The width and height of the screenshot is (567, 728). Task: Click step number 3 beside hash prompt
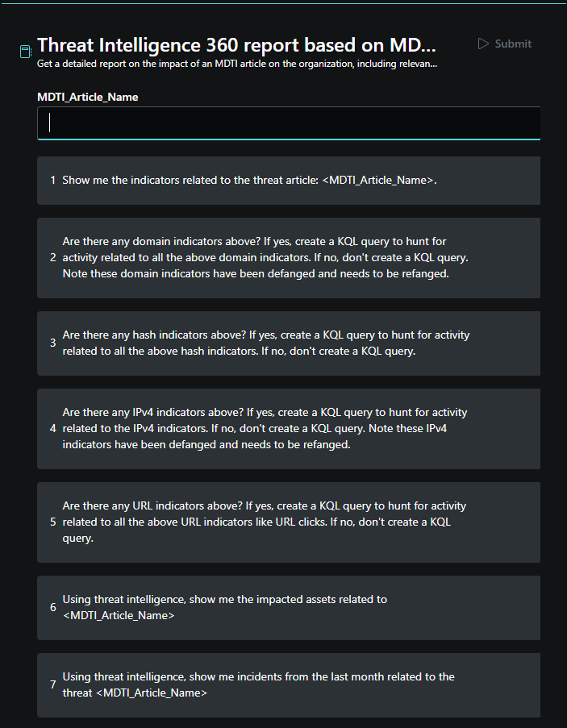(53, 343)
